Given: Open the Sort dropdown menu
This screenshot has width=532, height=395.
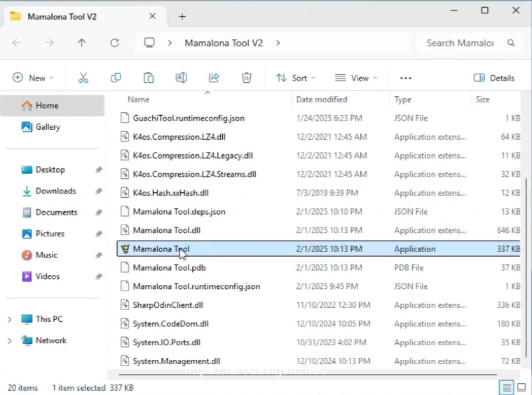Looking at the screenshot, I should pyautogui.click(x=295, y=78).
